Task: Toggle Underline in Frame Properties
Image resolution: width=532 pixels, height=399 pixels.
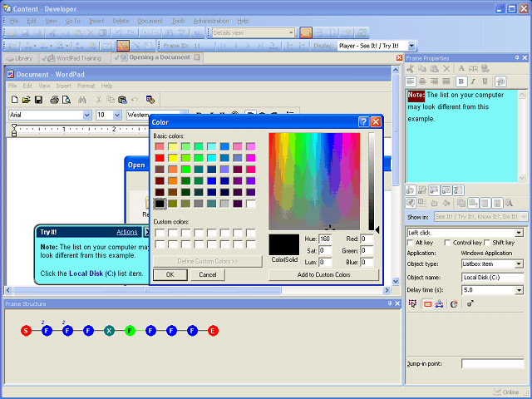Action: coord(485,81)
